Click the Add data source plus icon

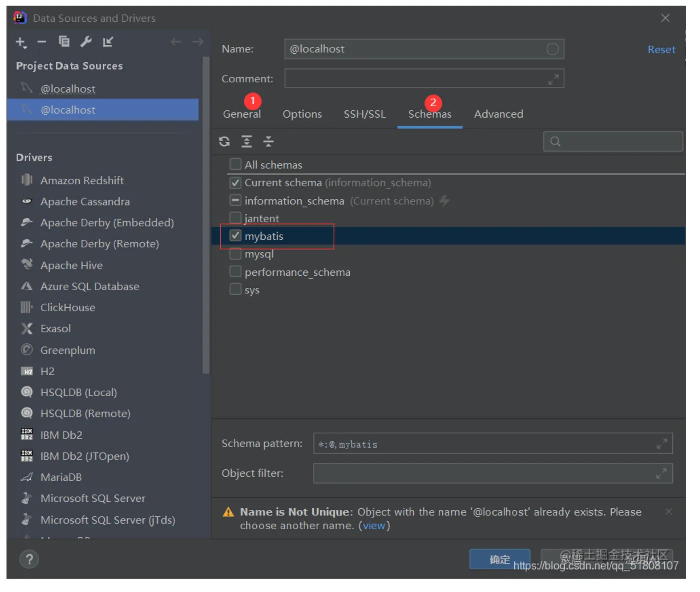coord(21,42)
